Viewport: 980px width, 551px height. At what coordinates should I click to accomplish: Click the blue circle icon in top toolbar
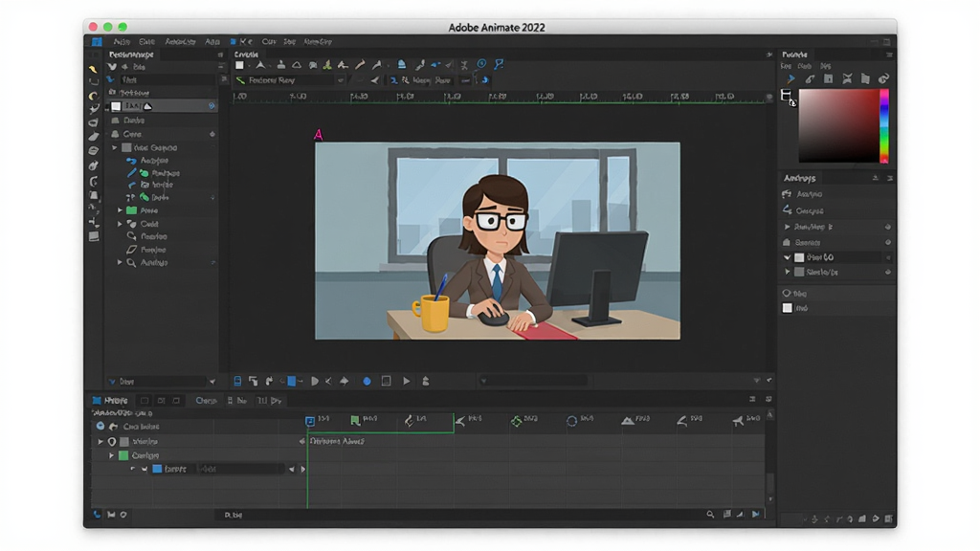(x=482, y=64)
